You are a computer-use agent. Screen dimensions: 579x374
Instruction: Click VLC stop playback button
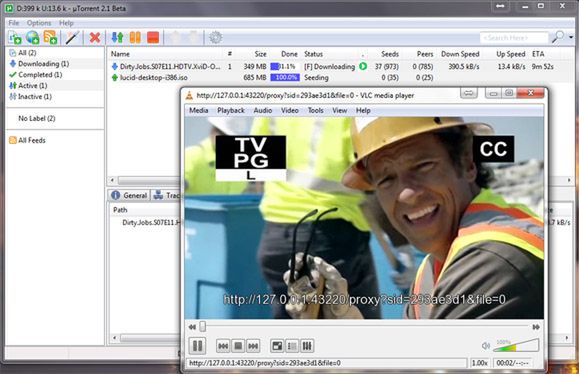click(x=238, y=346)
